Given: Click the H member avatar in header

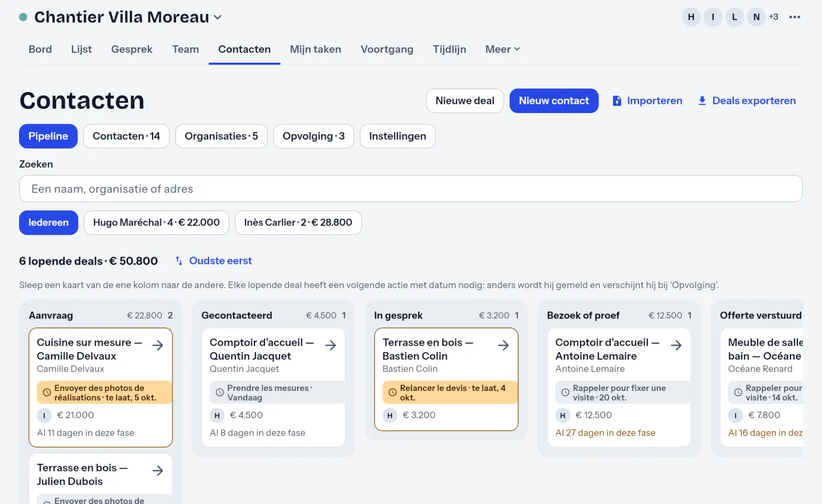Looking at the screenshot, I should [x=691, y=17].
